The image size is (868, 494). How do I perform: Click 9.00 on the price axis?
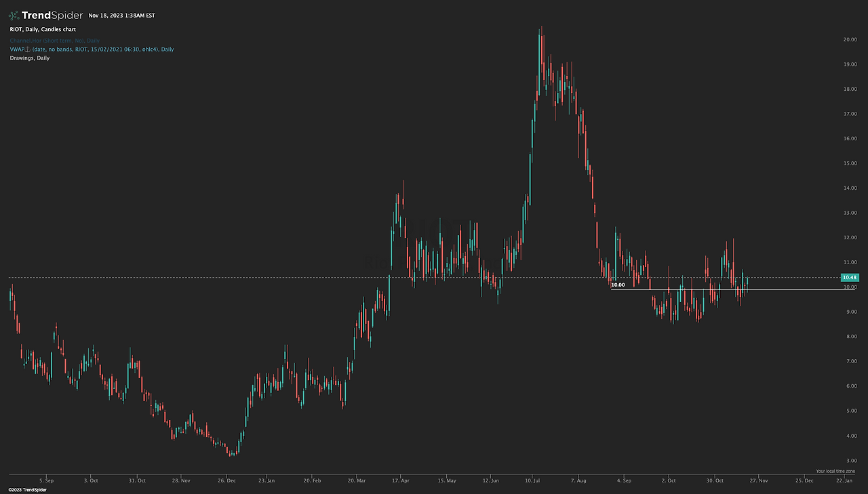[x=850, y=312]
